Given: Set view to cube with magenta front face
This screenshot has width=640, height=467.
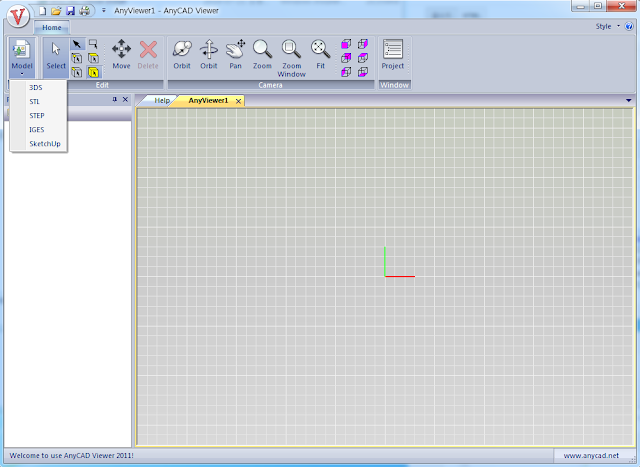Looking at the screenshot, I should click(346, 44).
